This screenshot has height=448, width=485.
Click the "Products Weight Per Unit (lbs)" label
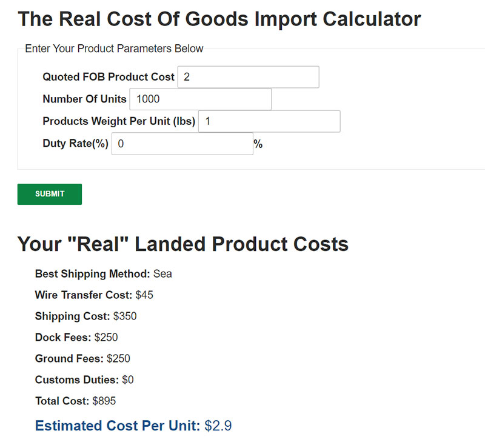tap(119, 121)
